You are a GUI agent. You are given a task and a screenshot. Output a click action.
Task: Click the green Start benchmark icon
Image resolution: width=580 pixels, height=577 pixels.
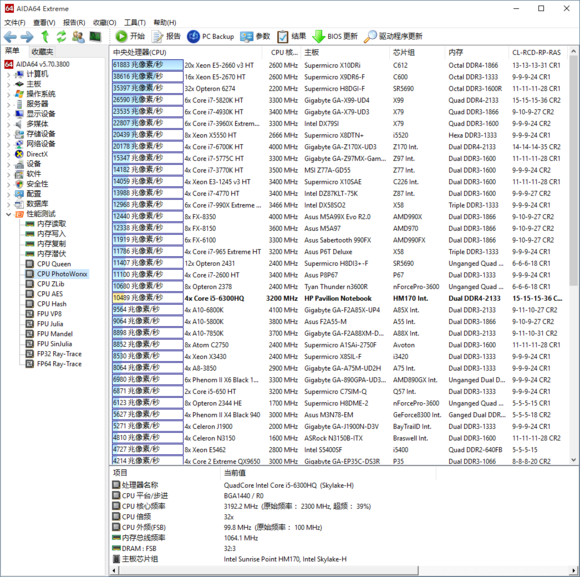coord(121,36)
